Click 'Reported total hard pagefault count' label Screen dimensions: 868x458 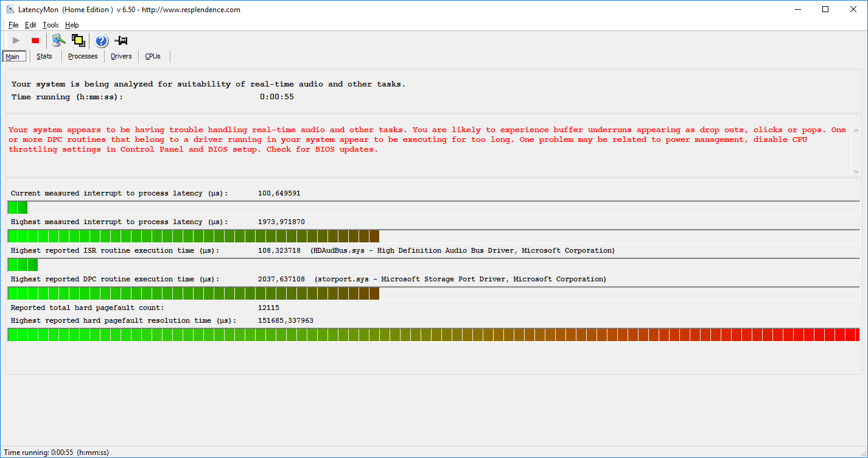tap(88, 308)
